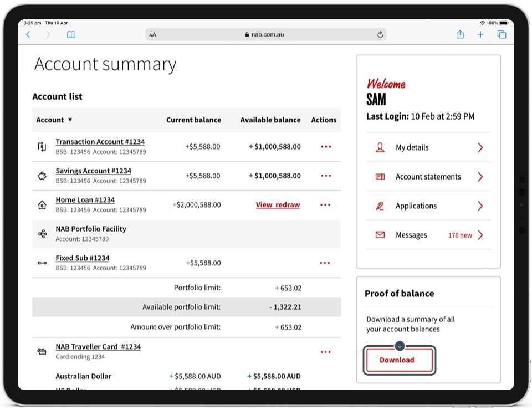Click the Home Loan house icon
Screen dimensions: 532x410
point(42,205)
